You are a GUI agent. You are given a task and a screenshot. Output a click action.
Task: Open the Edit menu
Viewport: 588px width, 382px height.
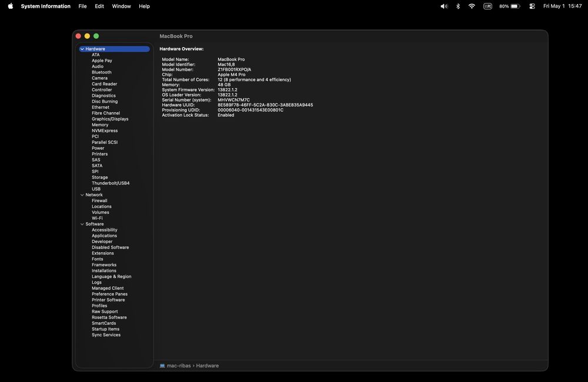pyautogui.click(x=99, y=6)
